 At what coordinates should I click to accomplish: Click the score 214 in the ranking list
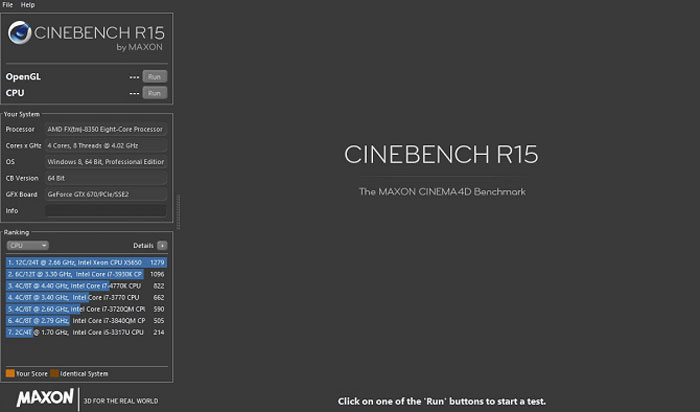[x=158, y=332]
